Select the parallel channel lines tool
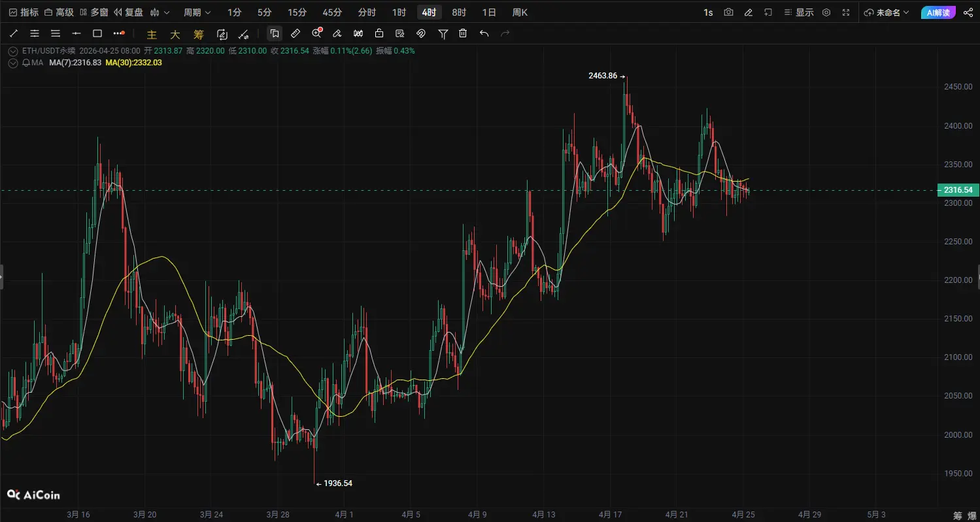The image size is (980, 522). coord(35,33)
